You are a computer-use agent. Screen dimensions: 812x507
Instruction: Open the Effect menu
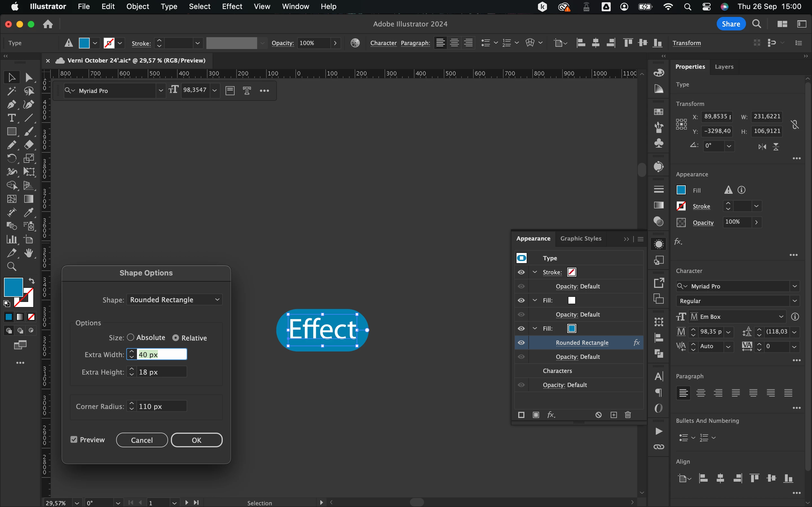[x=232, y=6]
